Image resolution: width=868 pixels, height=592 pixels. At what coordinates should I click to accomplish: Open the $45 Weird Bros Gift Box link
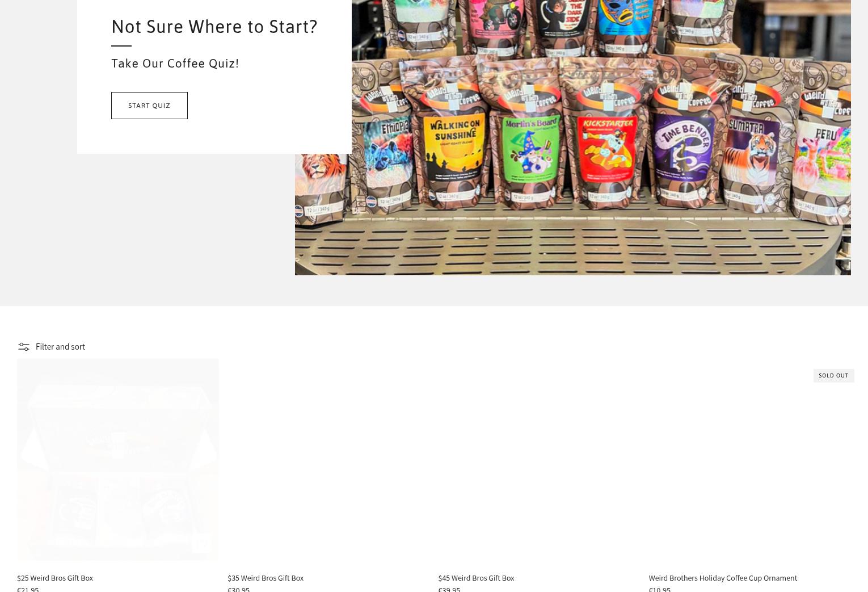[476, 578]
